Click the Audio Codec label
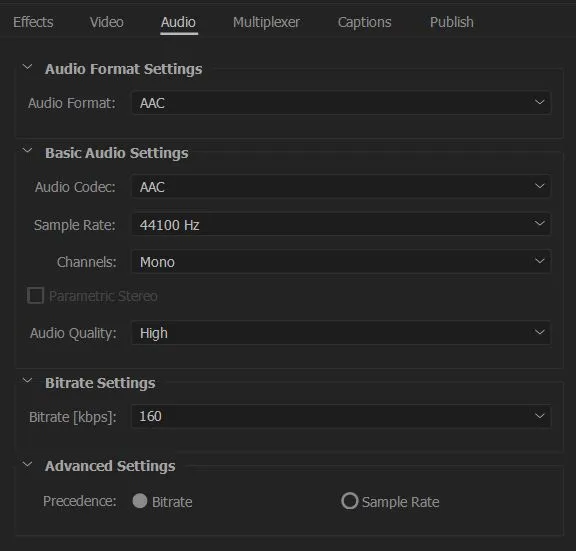Viewport: 576px width, 551px height. [75, 187]
